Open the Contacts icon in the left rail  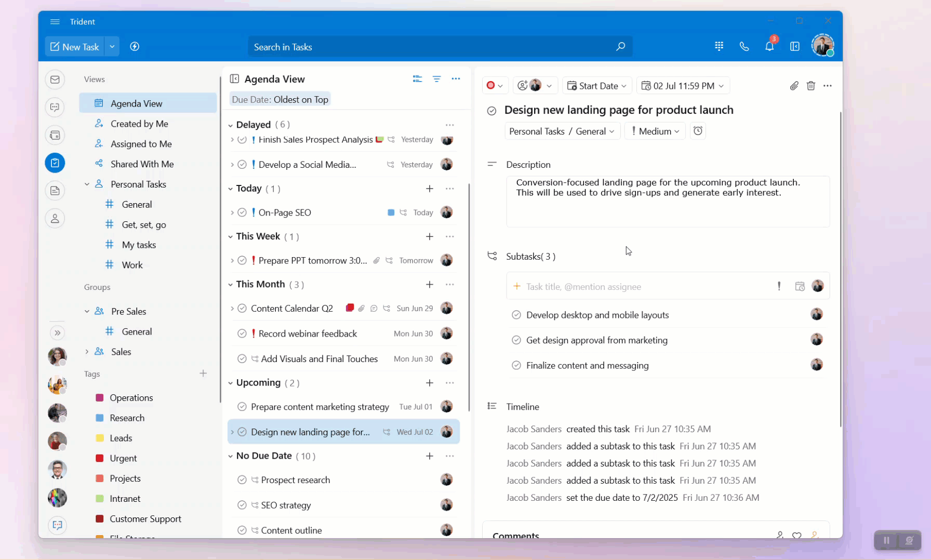point(55,218)
